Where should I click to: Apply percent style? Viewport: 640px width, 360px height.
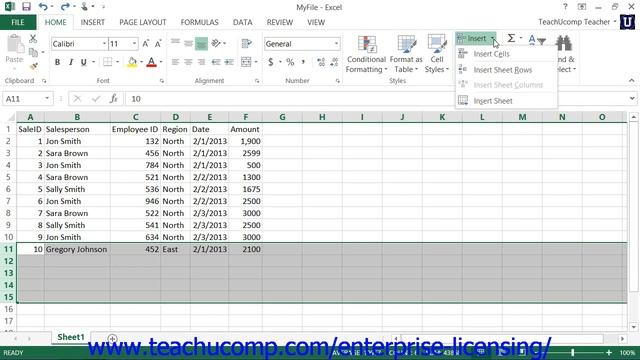(x=290, y=62)
